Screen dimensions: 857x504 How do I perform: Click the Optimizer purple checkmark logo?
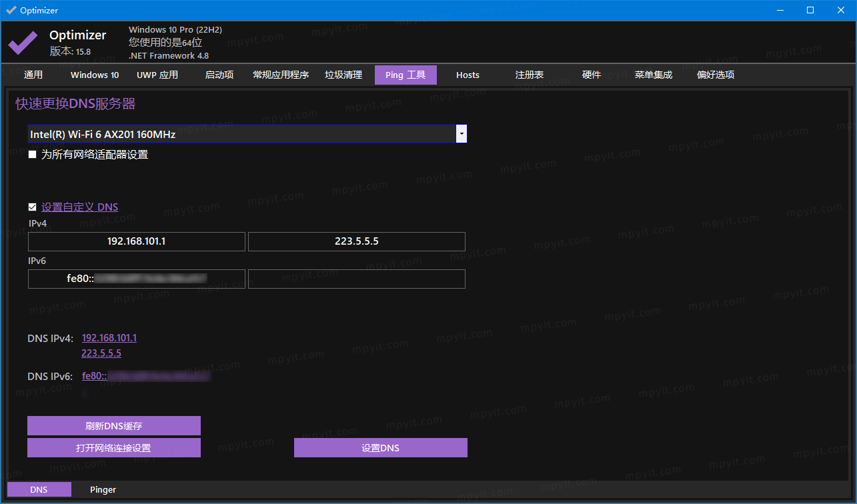pos(23,43)
